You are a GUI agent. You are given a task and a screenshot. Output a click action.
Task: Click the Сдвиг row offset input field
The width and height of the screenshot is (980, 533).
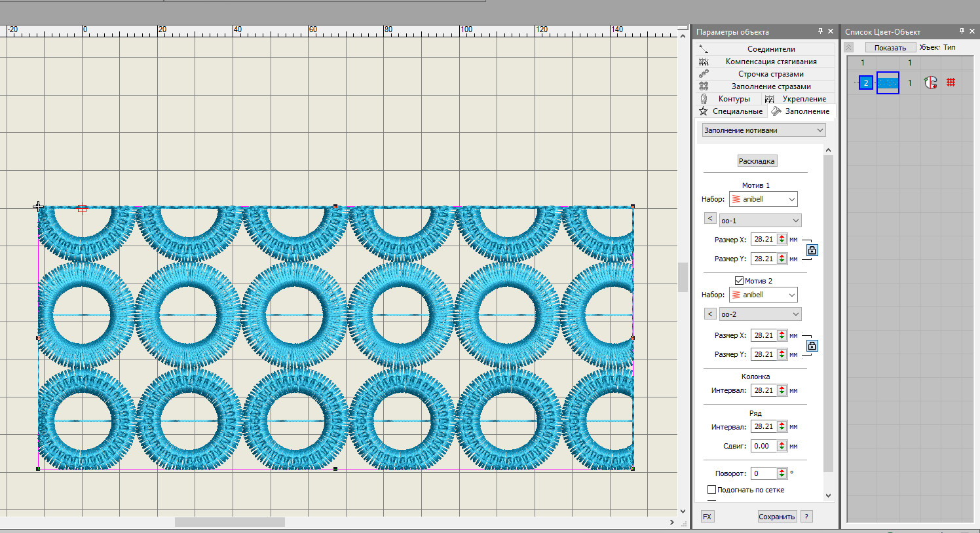pyautogui.click(x=763, y=446)
